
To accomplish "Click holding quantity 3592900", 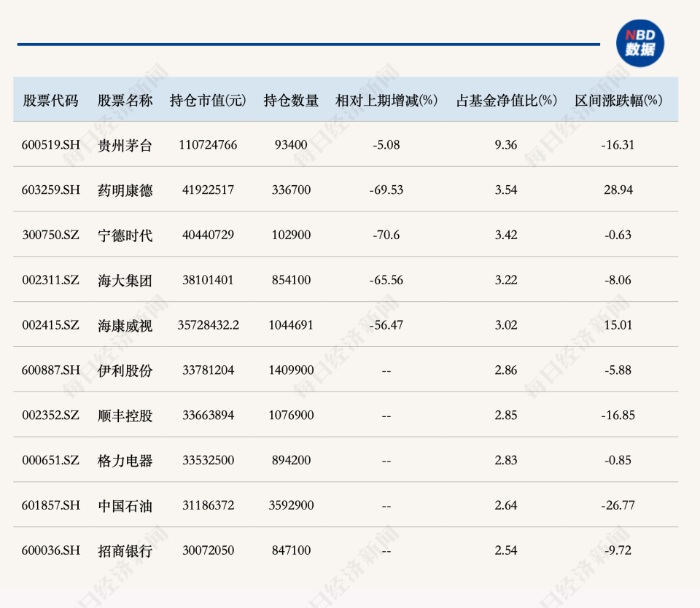I will pyautogui.click(x=291, y=505).
